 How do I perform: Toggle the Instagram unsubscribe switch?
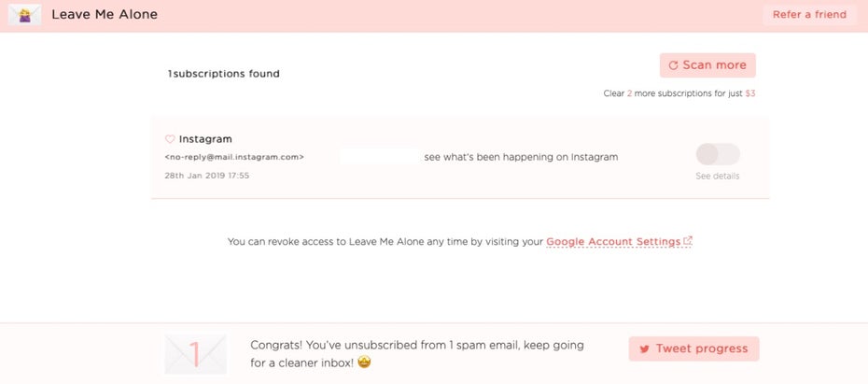point(718,154)
